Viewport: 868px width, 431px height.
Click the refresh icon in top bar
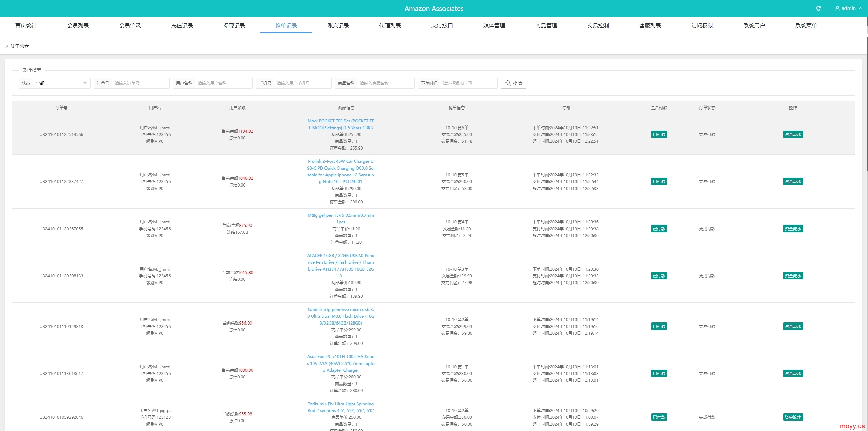pos(818,8)
